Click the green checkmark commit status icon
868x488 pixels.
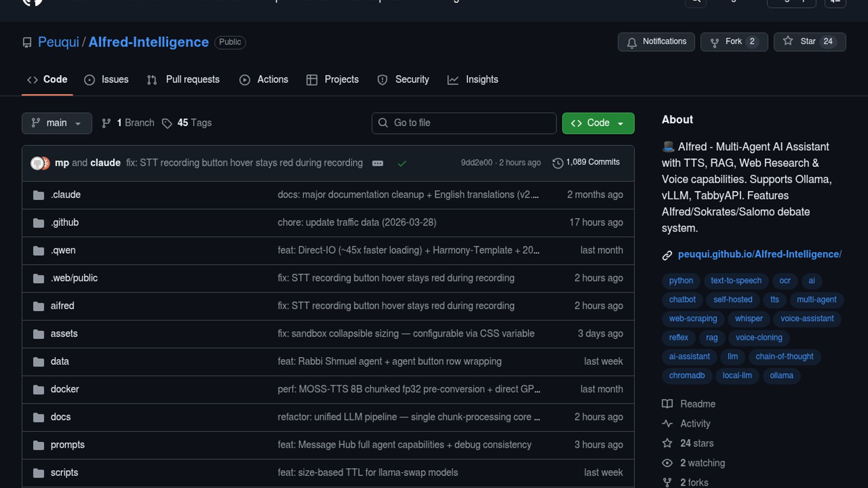coord(401,163)
